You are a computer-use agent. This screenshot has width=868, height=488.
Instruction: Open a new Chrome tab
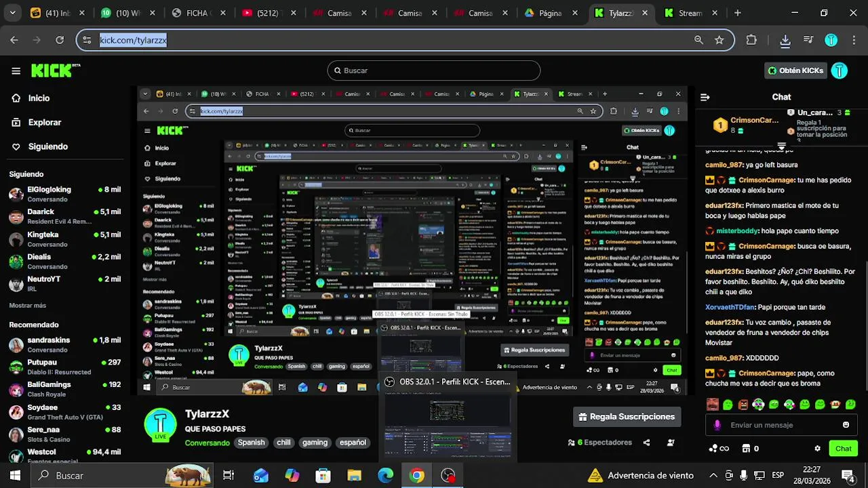738,13
